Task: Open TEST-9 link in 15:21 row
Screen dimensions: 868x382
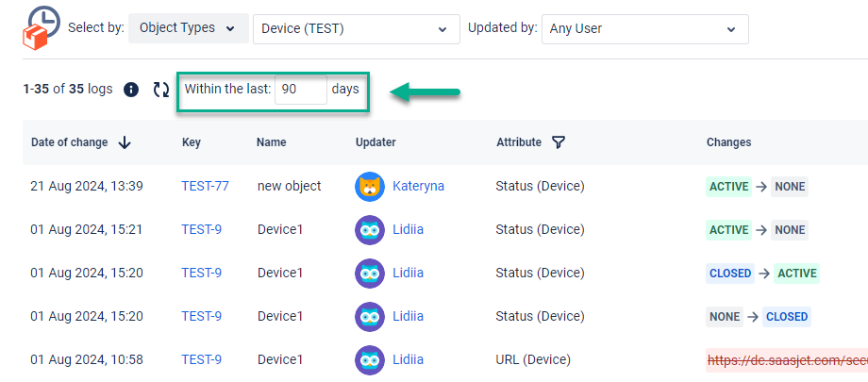Action: click(x=201, y=230)
